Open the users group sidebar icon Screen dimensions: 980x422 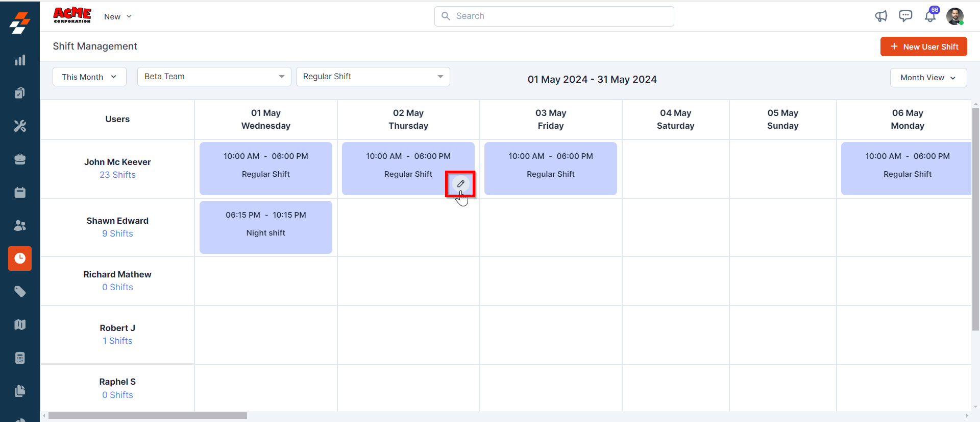(20, 225)
